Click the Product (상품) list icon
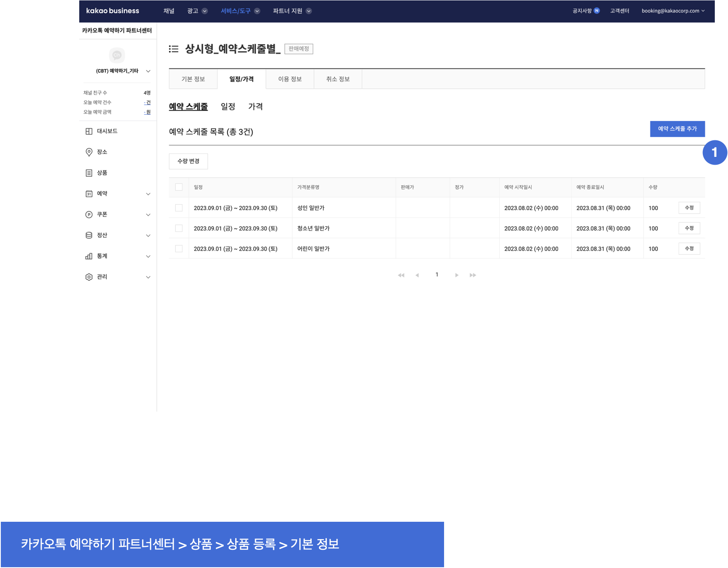 click(89, 173)
